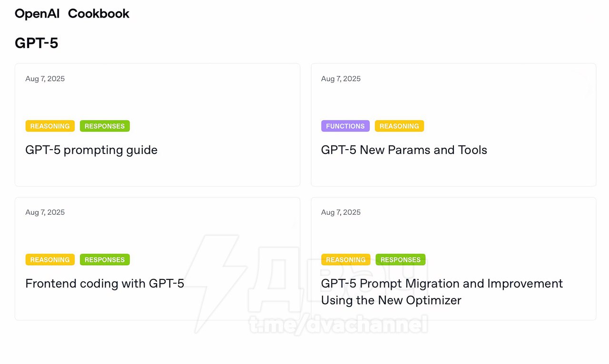Click REASONING tag on prompting guide card
Image resolution: width=609 pixels, height=364 pixels.
[x=50, y=126]
